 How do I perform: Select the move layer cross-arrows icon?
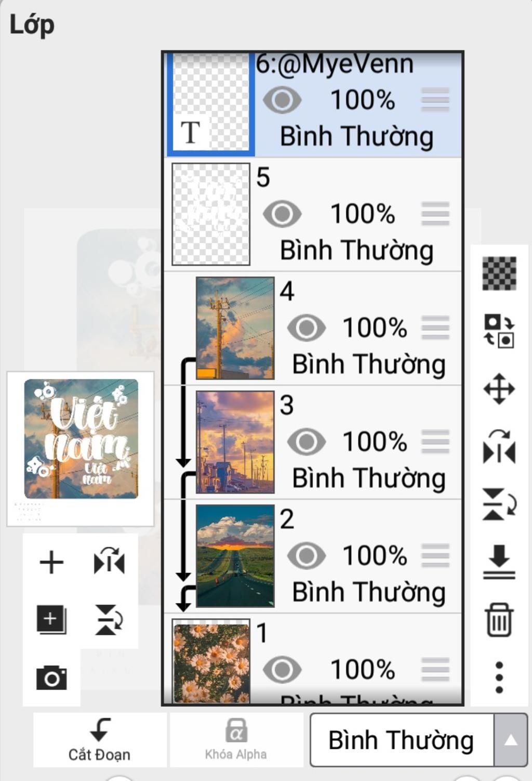499,389
